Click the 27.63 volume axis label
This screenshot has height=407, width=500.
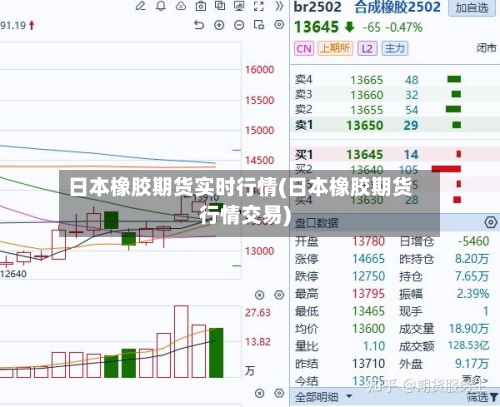click(x=258, y=313)
